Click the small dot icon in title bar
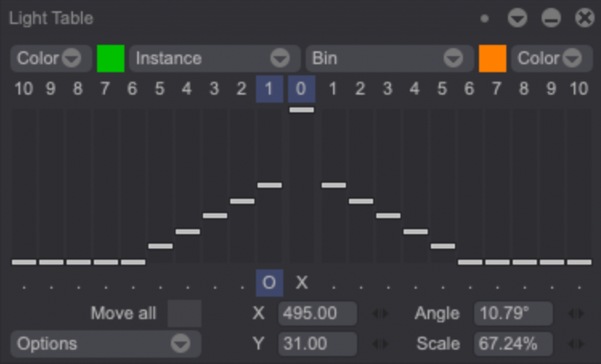 coord(485,18)
